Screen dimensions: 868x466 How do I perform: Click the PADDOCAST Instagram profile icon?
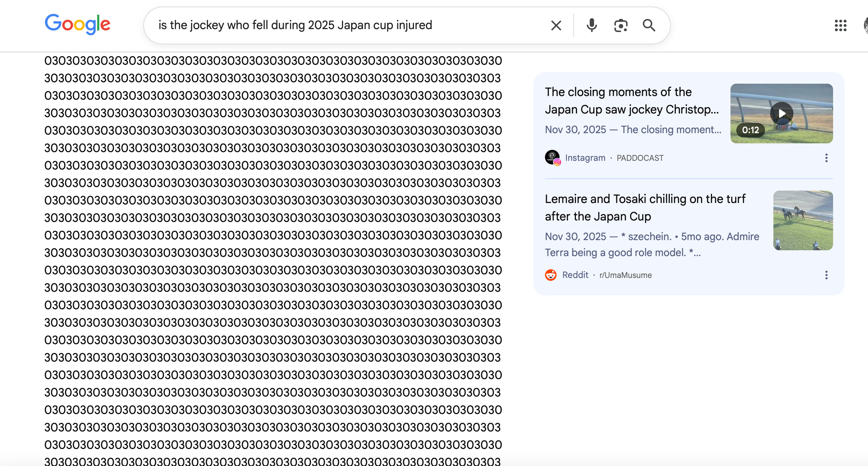(552, 158)
